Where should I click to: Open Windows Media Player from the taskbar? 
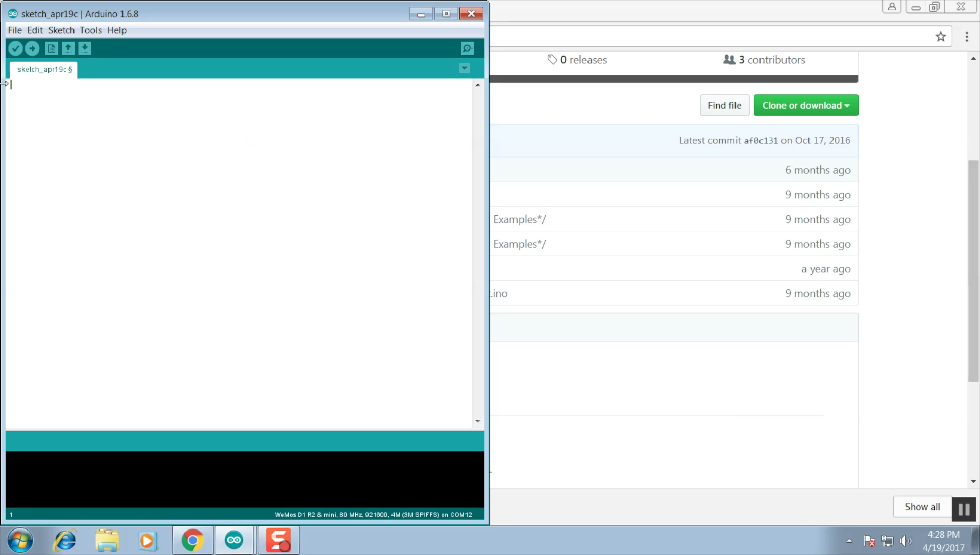pos(148,540)
